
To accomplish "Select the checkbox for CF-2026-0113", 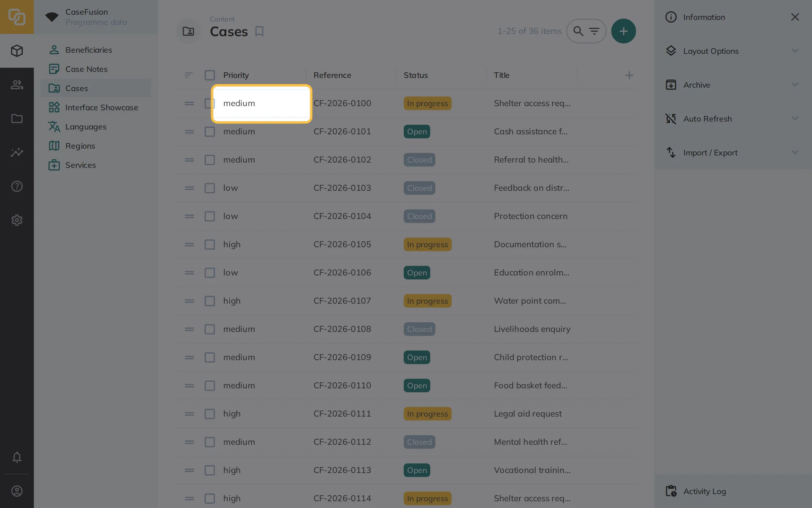I will coord(210,470).
